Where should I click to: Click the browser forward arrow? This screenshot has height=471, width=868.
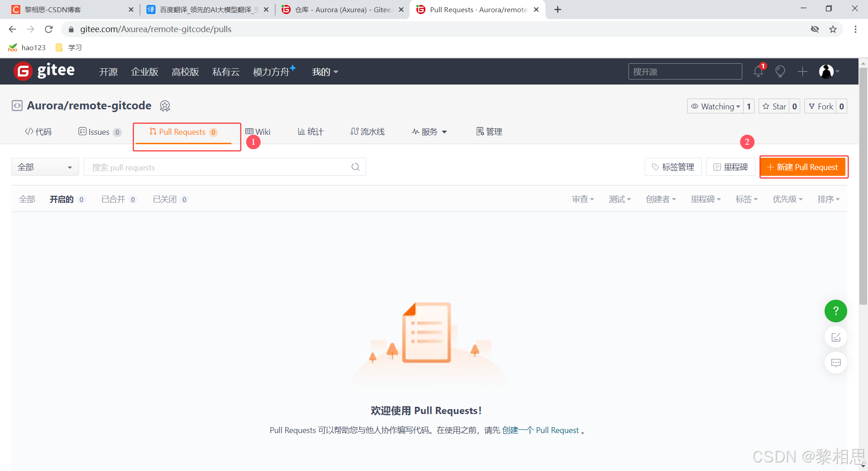[x=30, y=29]
